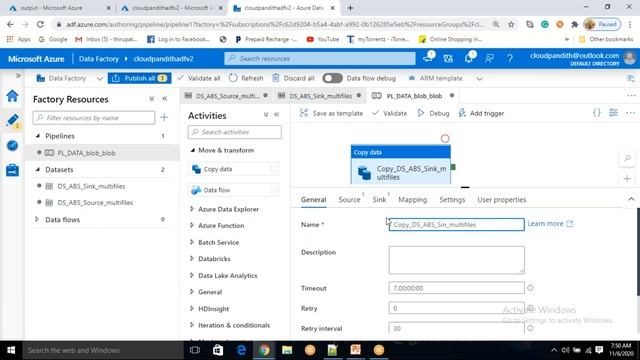640x360 pixels.
Task: Open pipeline properties settings icon
Action: point(613,113)
